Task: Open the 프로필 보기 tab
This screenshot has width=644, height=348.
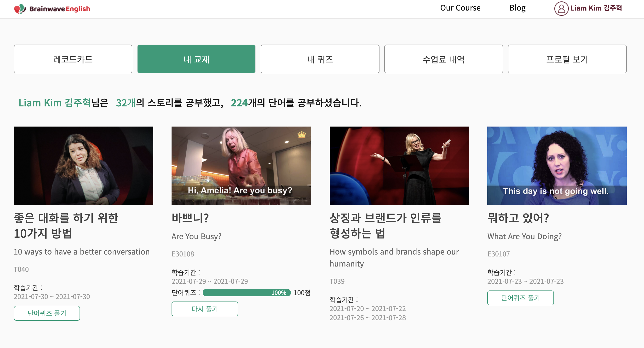Action: [x=567, y=59]
